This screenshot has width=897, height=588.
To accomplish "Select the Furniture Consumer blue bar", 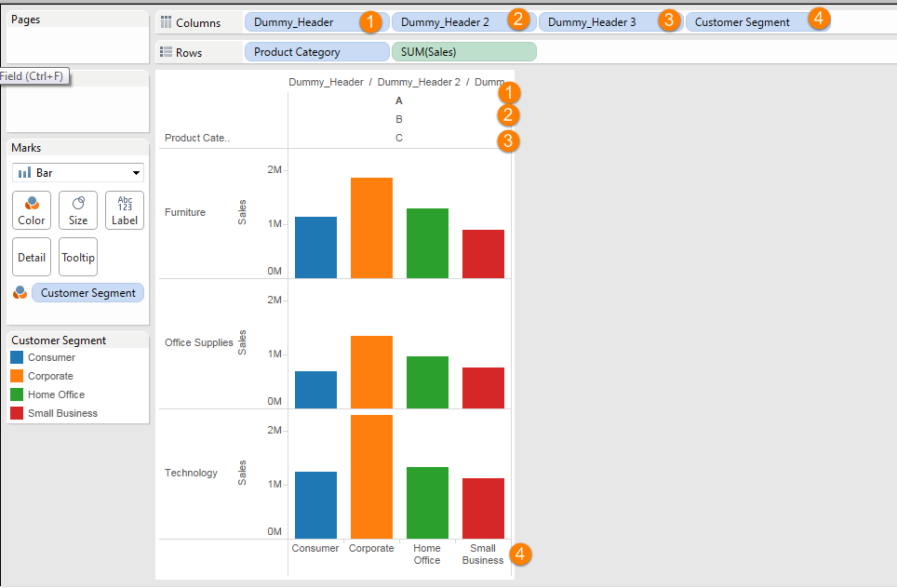I will [315, 247].
